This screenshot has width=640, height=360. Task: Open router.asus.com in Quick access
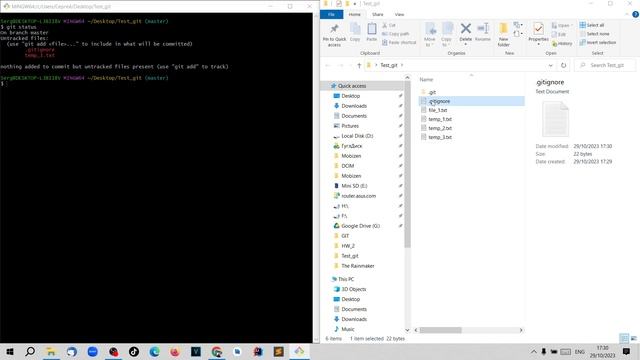point(358,196)
